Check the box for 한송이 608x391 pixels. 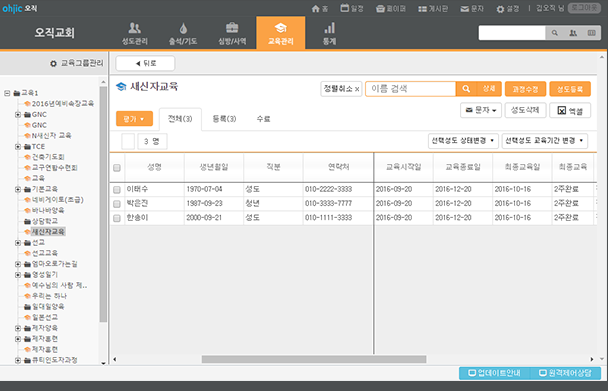pyautogui.click(x=117, y=218)
